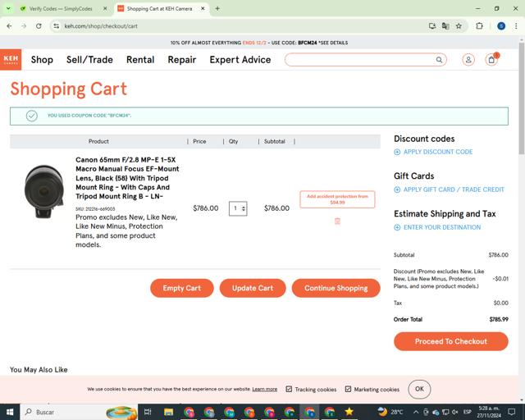The height and width of the screenshot is (420, 525).
Task: Open the Chrome profile avatar
Action: click(x=501, y=26)
